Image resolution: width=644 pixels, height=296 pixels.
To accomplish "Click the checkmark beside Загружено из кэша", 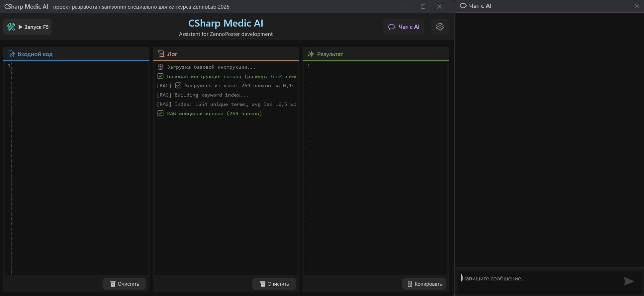I will click(x=178, y=86).
